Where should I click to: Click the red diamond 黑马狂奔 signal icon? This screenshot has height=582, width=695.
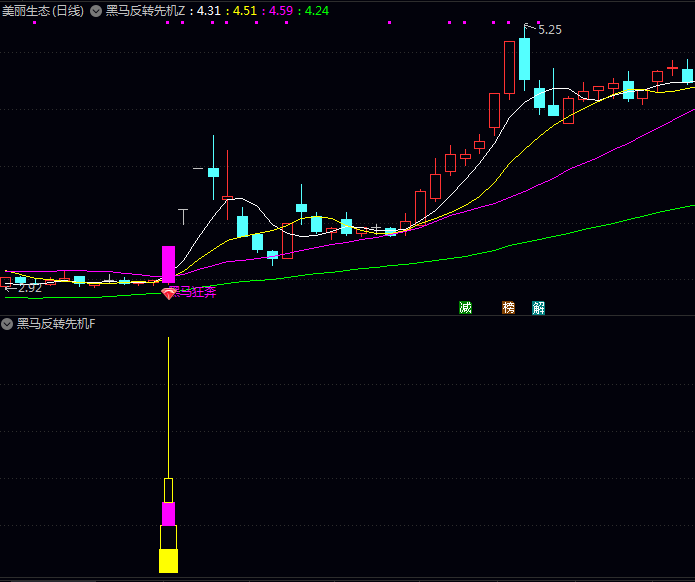click(x=169, y=293)
